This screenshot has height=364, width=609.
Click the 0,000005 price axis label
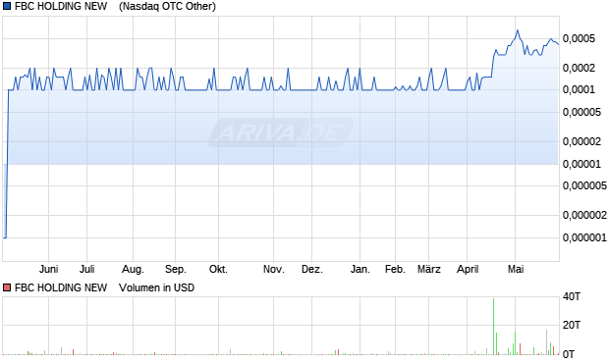coord(584,185)
